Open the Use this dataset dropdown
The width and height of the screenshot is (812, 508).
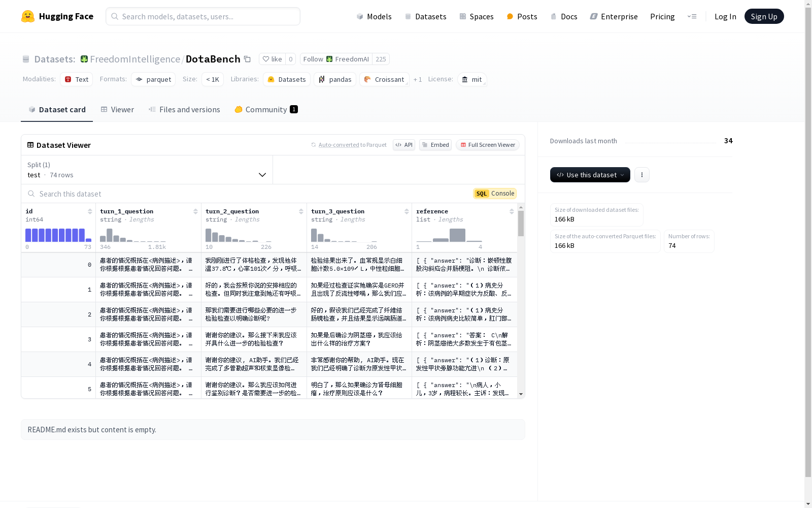(x=590, y=175)
